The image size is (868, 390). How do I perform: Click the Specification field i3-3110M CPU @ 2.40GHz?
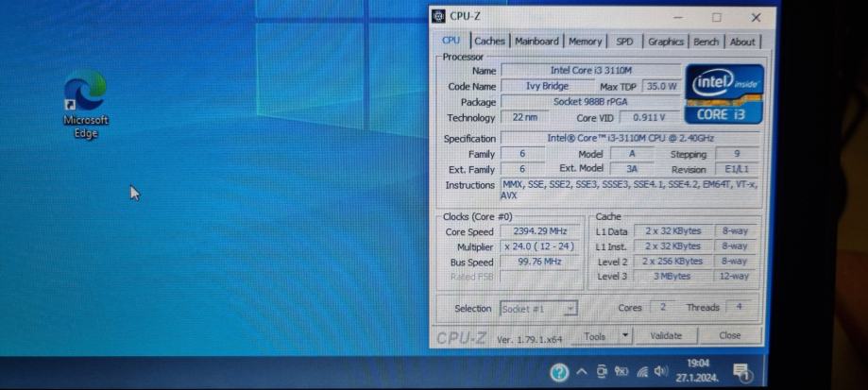tap(630, 138)
